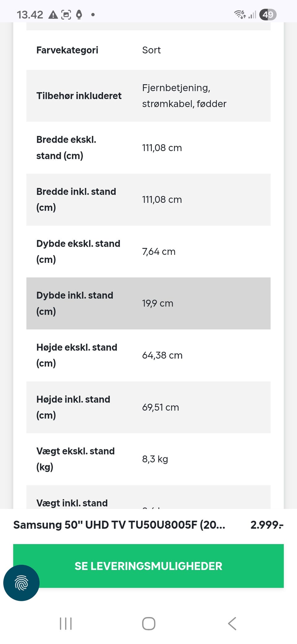Tap the clock showing 13.42

click(30, 15)
